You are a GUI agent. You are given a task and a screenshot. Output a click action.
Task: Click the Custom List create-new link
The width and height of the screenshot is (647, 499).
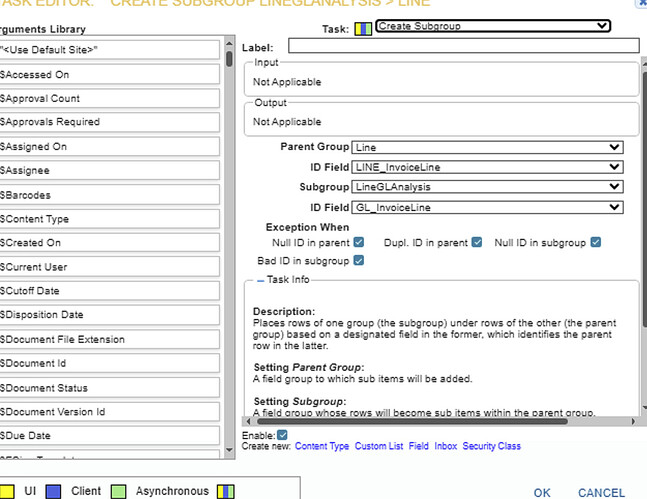tap(379, 446)
